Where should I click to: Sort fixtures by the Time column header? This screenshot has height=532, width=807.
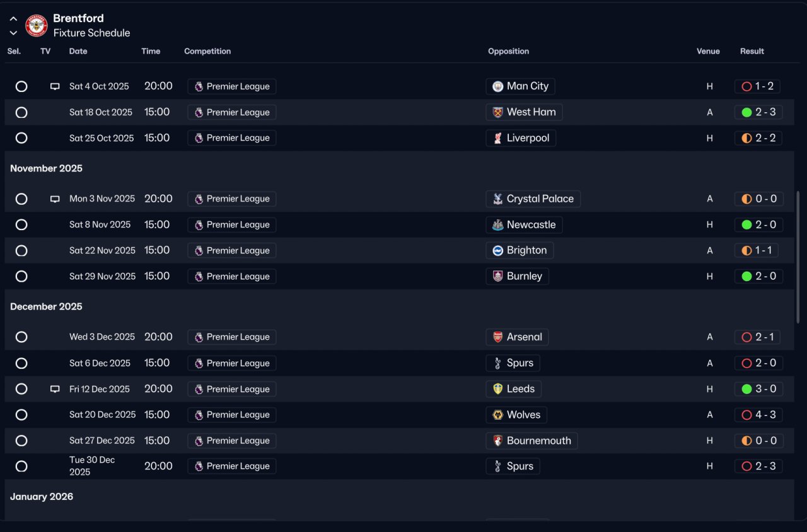pyautogui.click(x=151, y=51)
